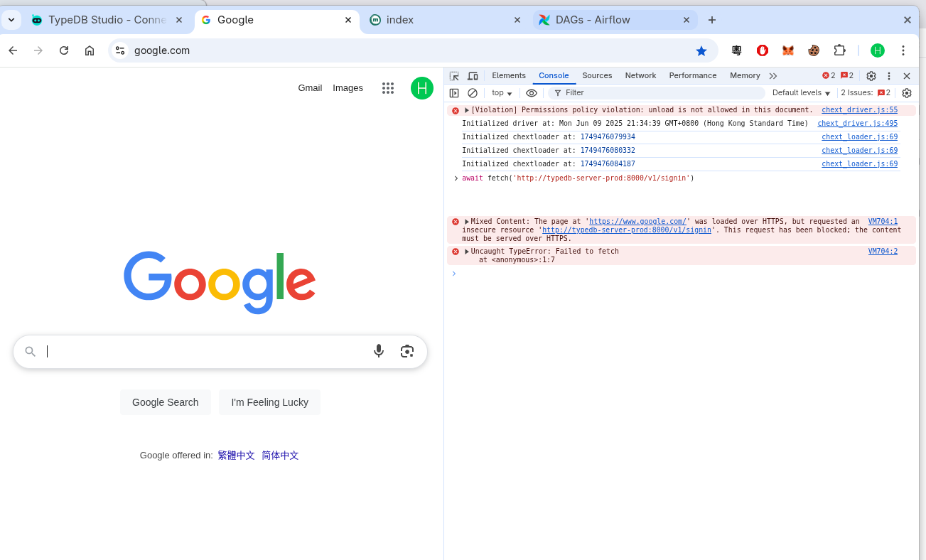This screenshot has height=560, width=926.
Task: View site information icon in address bar
Action: pos(120,50)
